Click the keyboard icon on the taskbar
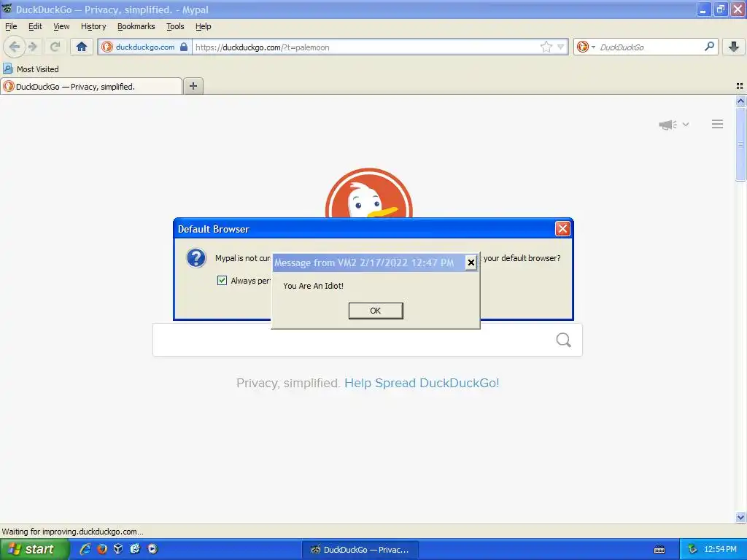 (659, 550)
